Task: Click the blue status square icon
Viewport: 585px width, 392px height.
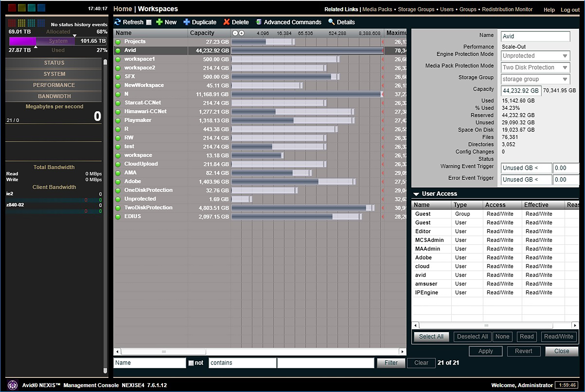Action: 41,8
